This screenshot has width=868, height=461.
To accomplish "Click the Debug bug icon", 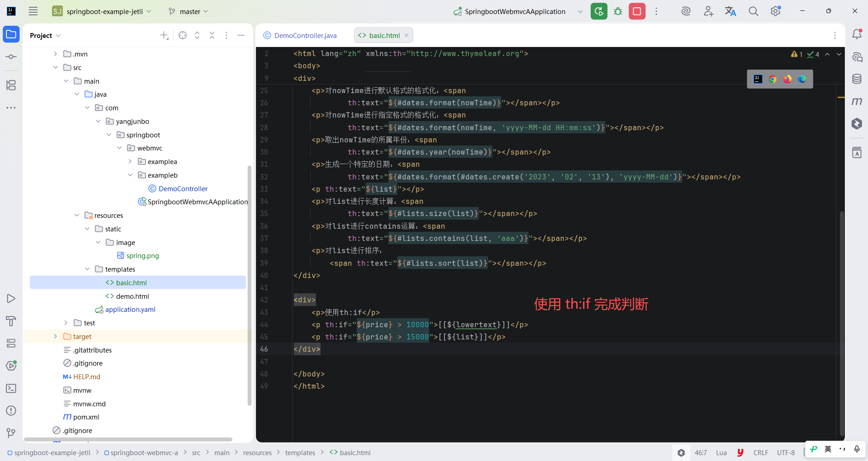I will 618,11.
